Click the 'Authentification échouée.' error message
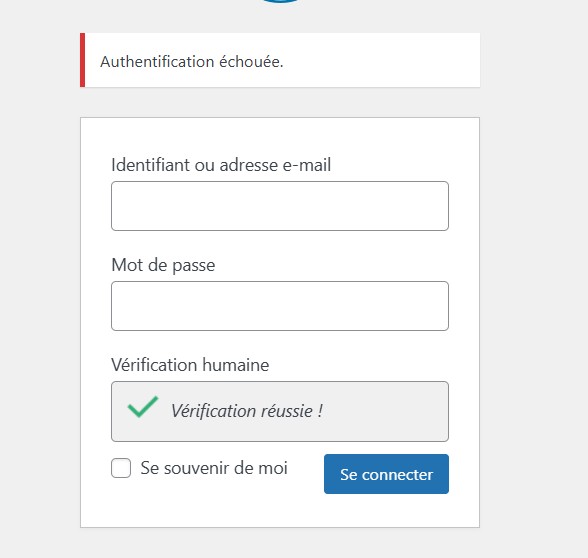This screenshot has height=558, width=588. point(192,62)
